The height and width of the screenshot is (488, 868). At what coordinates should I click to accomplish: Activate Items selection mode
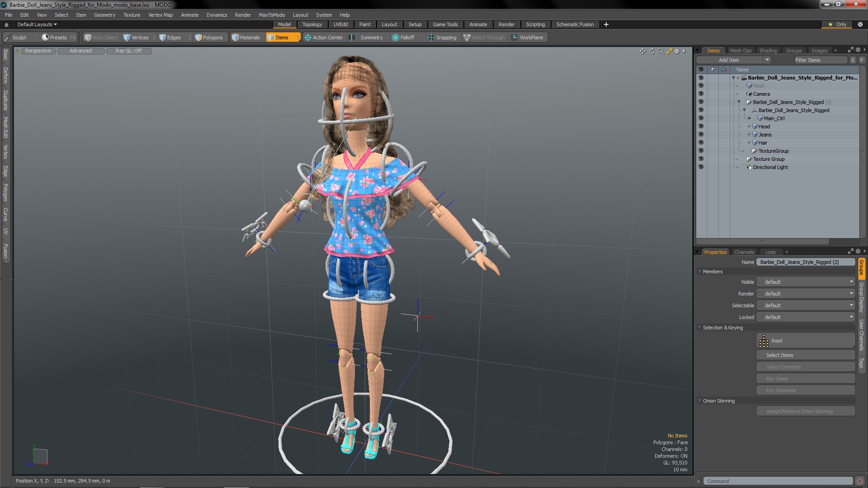pyautogui.click(x=283, y=38)
